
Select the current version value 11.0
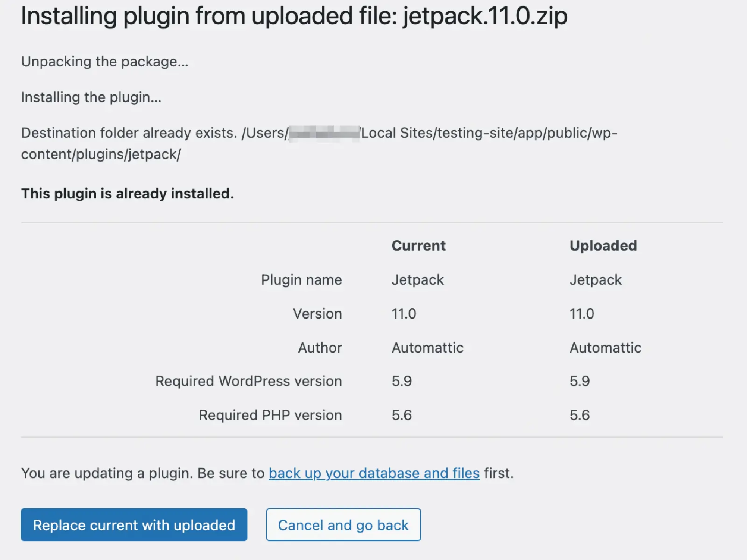click(404, 313)
